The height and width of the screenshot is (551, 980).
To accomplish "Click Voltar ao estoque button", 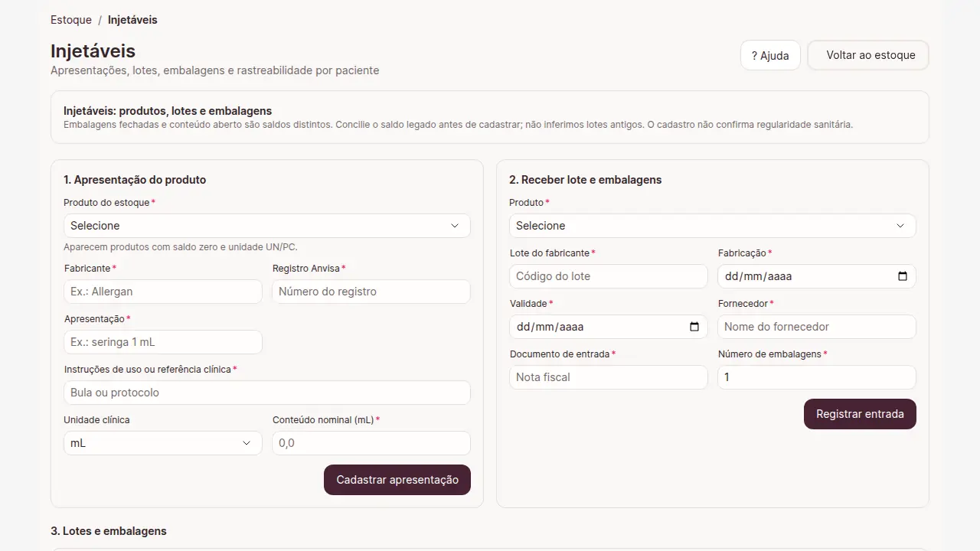I will click(x=868, y=55).
